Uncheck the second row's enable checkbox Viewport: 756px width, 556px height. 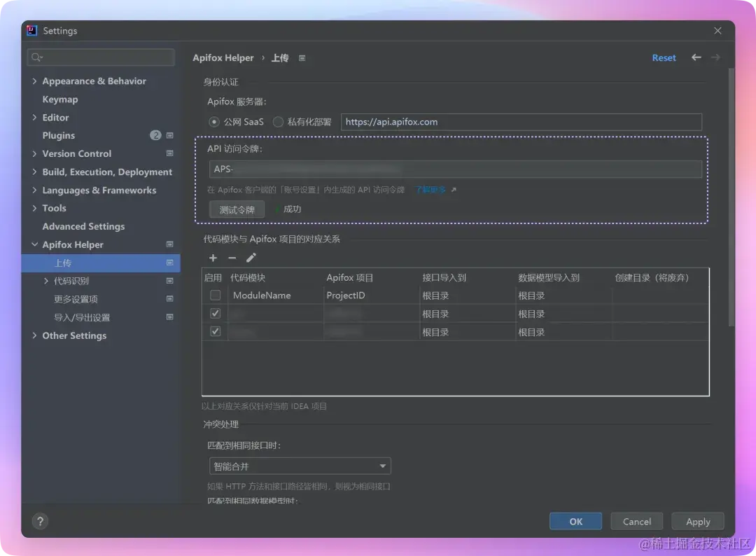(216, 314)
